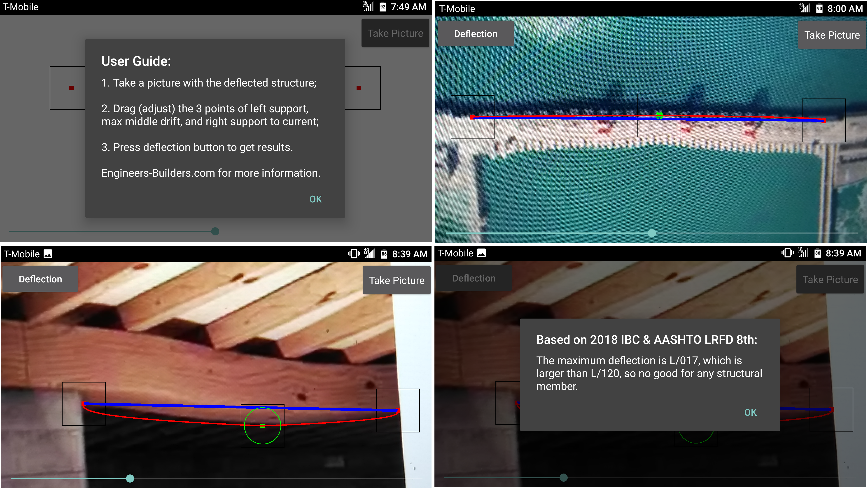Click the slider thumb under the pool image
The width and height of the screenshot is (868, 488).
(x=652, y=233)
